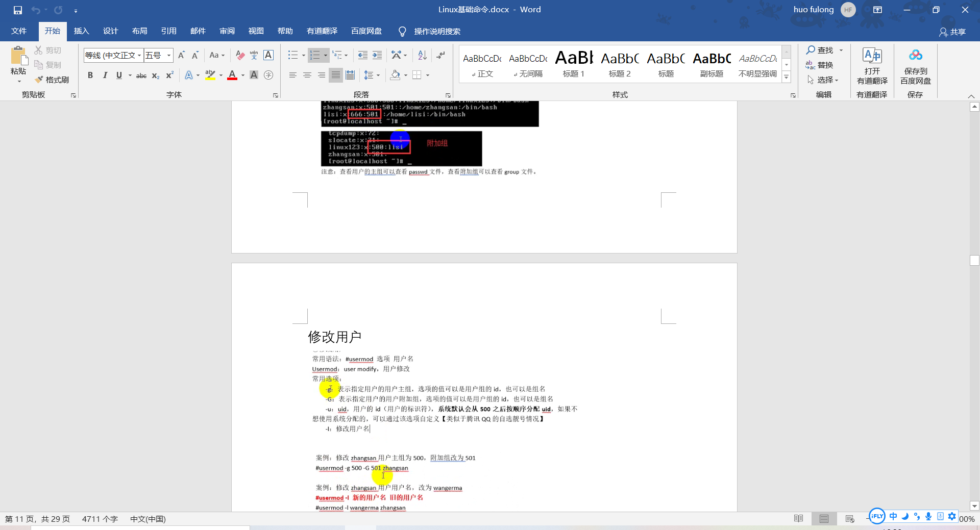Screen dimensions: 980x530
Task: Click the scrollbar down arrow
Action: [974, 506]
